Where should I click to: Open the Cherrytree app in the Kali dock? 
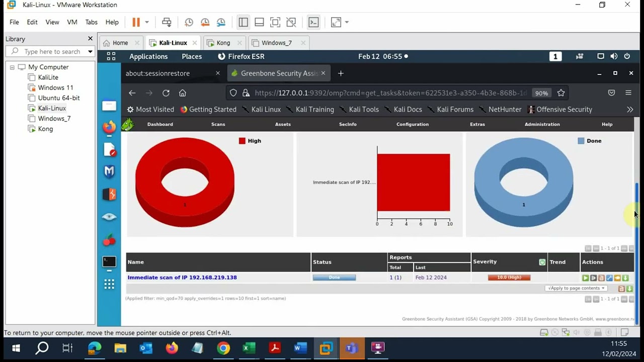coord(109,240)
